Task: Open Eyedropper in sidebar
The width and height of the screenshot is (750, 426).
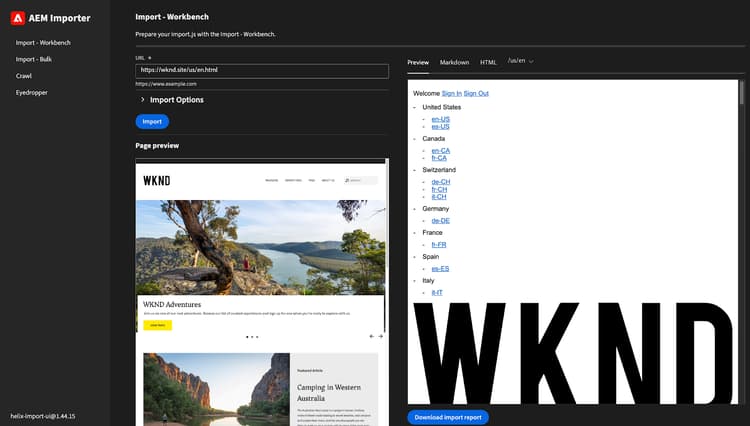Action: 32,92
